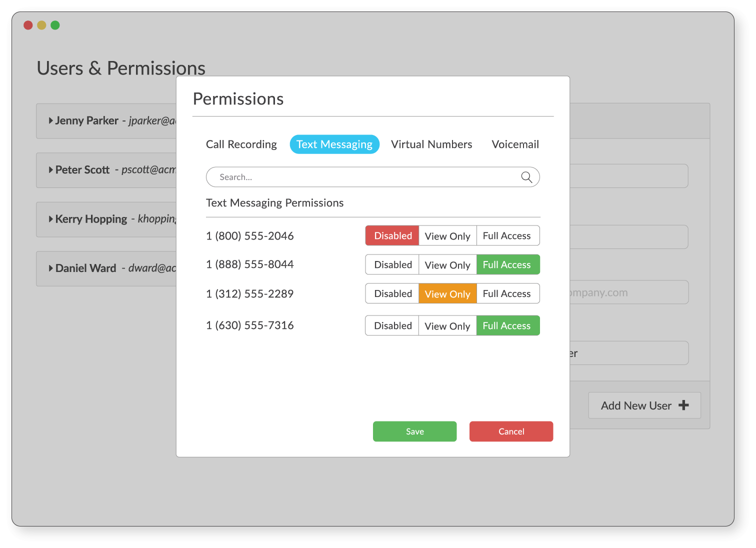The height and width of the screenshot is (548, 756).
Task: Cancel the Permissions dialog
Action: click(x=511, y=431)
